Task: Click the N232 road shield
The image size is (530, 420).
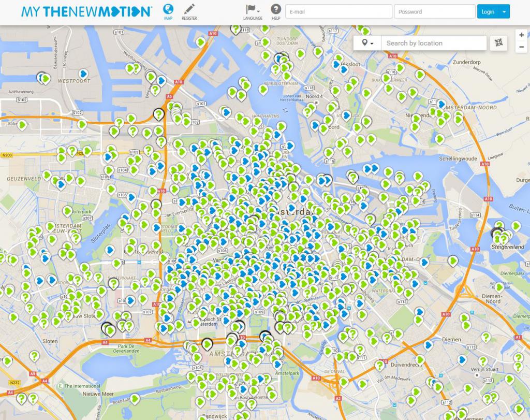Action: [14, 383]
